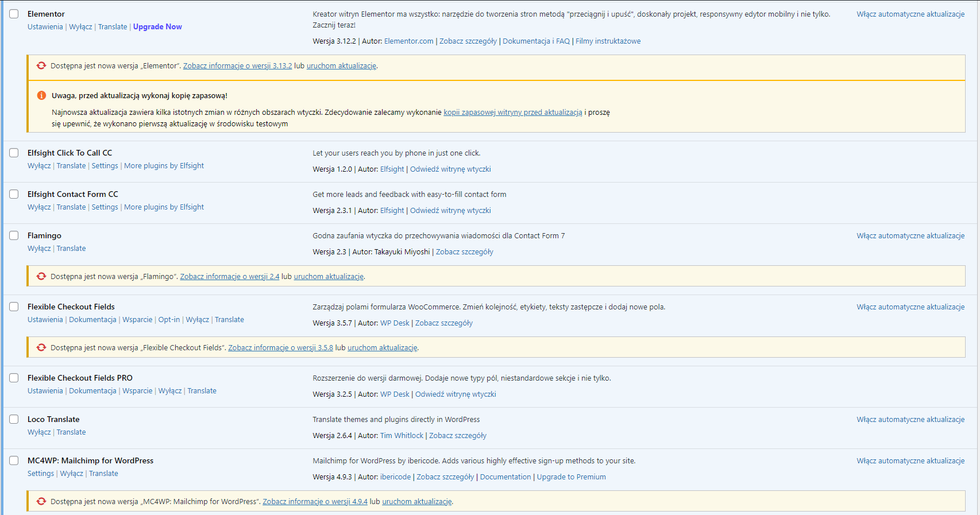Tick the Elfsight Click To Call CC checkbox
The image size is (980, 515).
pyautogui.click(x=14, y=153)
